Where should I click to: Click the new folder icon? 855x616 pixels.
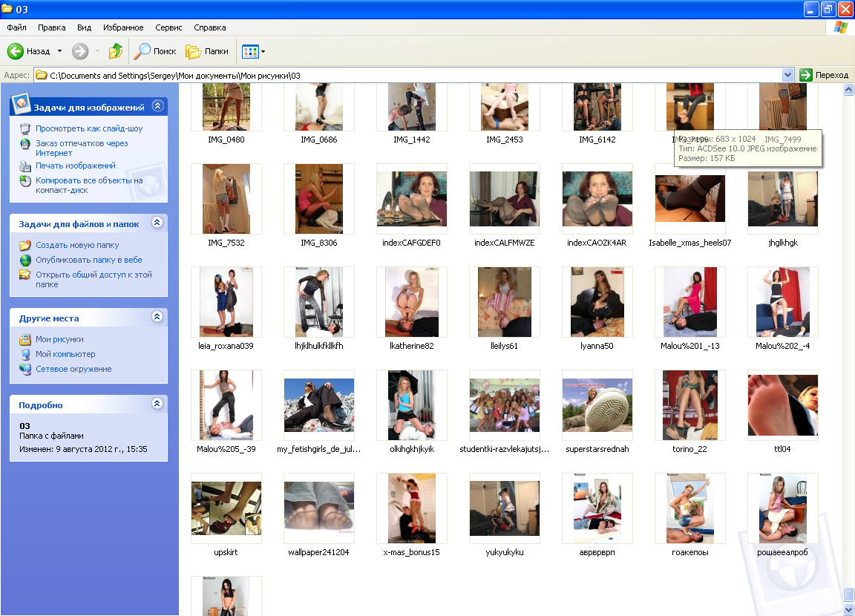coord(25,246)
